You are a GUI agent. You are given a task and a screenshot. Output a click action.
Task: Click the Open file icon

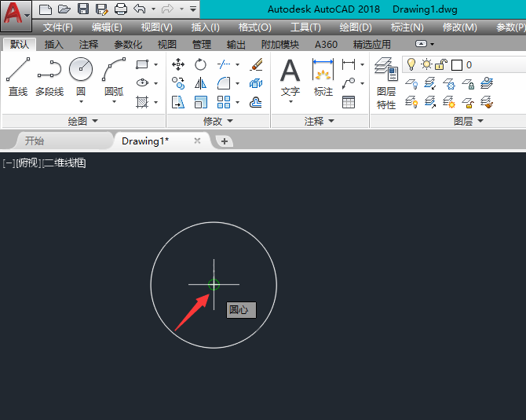tap(64, 9)
